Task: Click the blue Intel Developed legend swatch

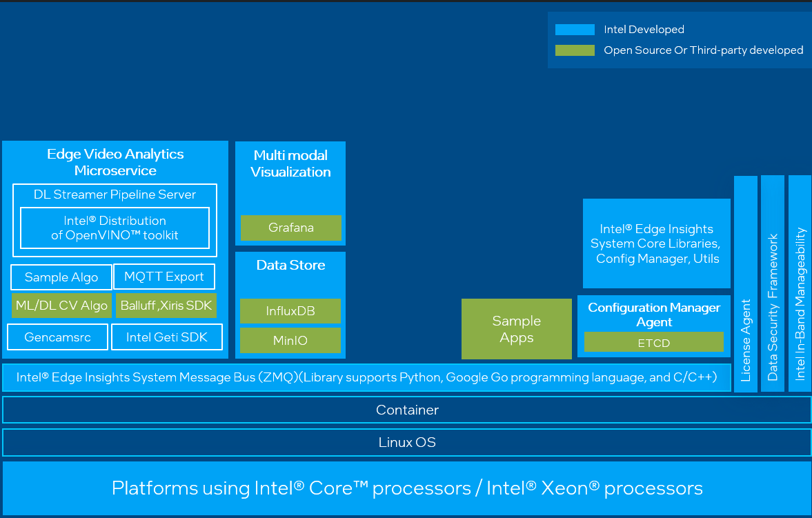Action: click(575, 30)
